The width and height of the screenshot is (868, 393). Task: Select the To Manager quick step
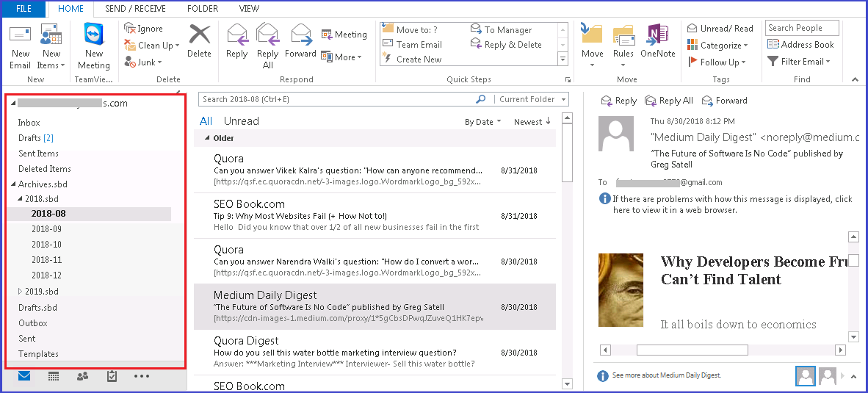(x=501, y=30)
